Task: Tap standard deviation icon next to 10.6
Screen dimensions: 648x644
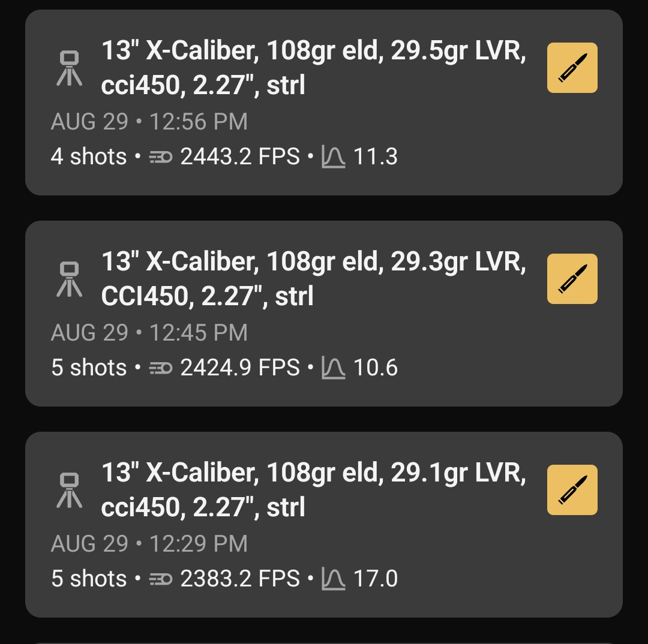Action: (334, 368)
